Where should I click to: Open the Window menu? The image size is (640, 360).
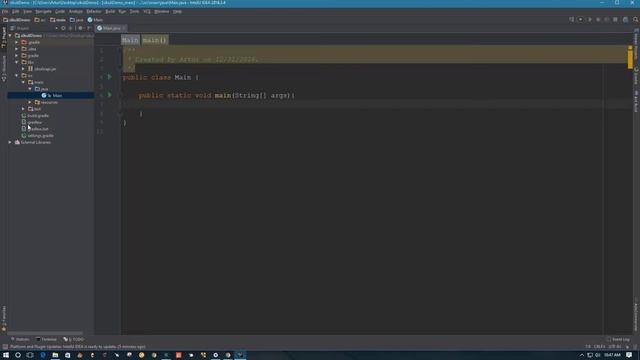click(x=162, y=11)
